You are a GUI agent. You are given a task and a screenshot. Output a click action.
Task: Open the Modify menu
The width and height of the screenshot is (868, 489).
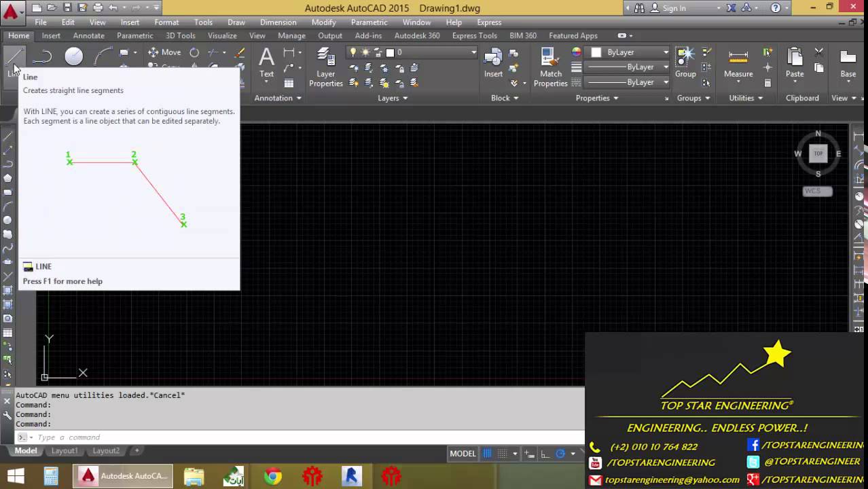click(324, 22)
